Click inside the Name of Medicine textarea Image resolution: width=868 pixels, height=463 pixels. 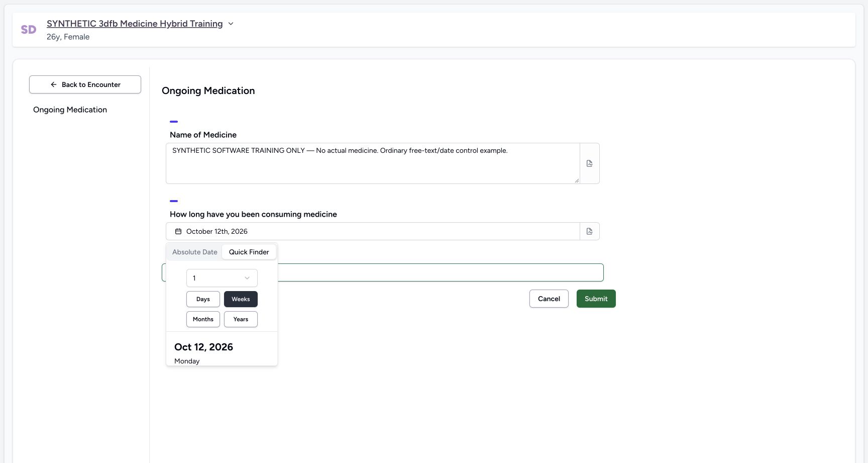point(373,163)
